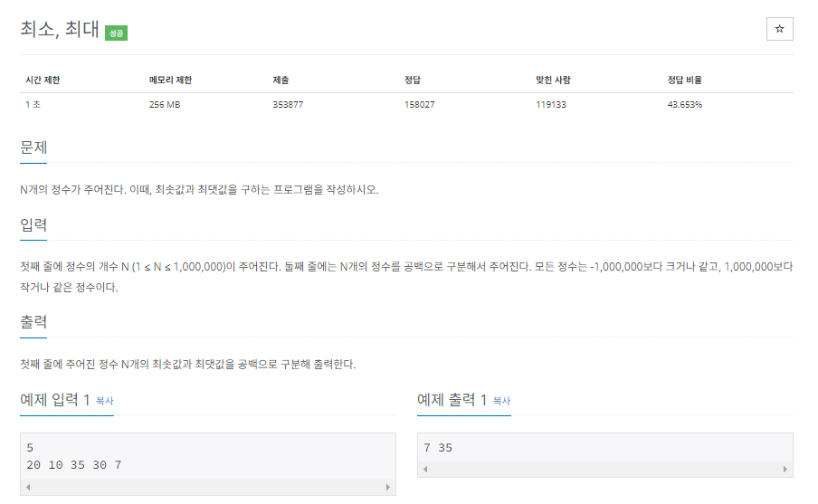Click the 입력 section heading
This screenshot has width=818, height=504.
33,224
